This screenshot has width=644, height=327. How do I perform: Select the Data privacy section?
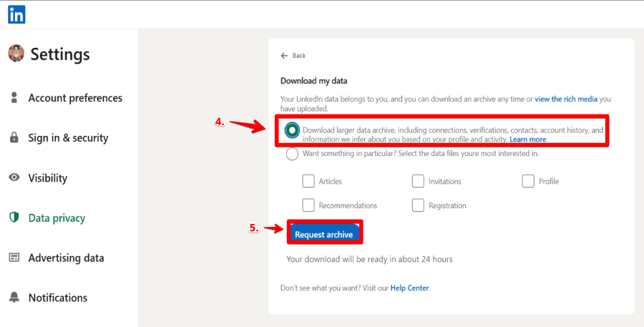57,218
